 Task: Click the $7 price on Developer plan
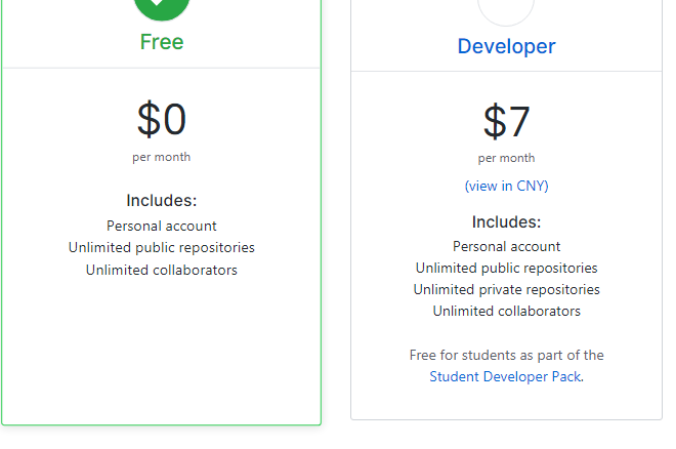tap(507, 122)
